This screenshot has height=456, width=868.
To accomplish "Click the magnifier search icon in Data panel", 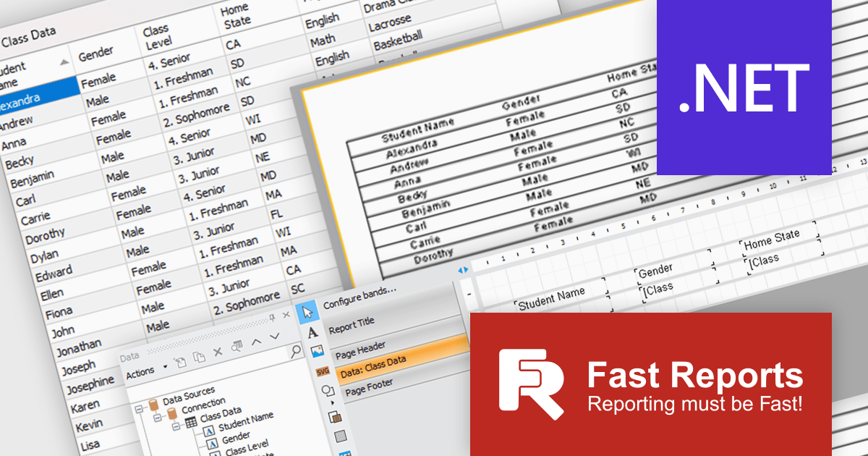I will [x=295, y=352].
